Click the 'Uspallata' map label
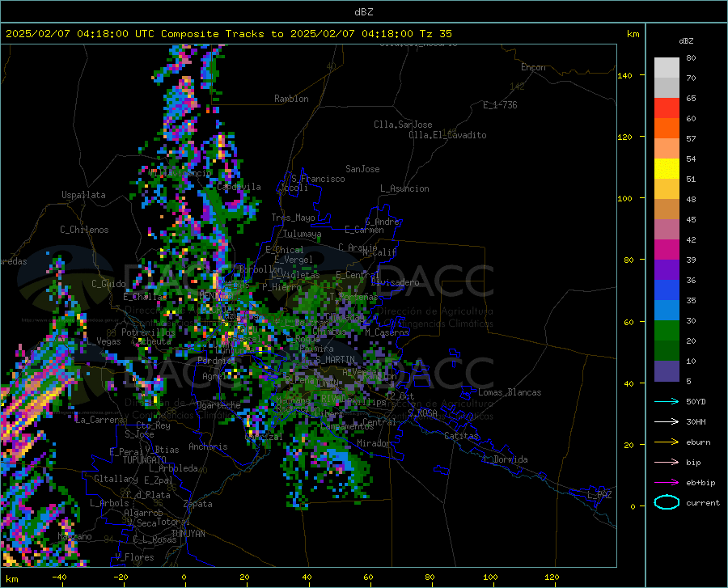The width and height of the screenshot is (728, 588). [x=83, y=195]
